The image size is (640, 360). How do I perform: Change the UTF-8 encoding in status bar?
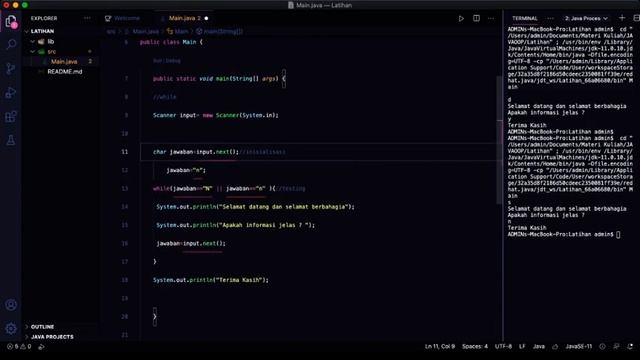point(503,347)
